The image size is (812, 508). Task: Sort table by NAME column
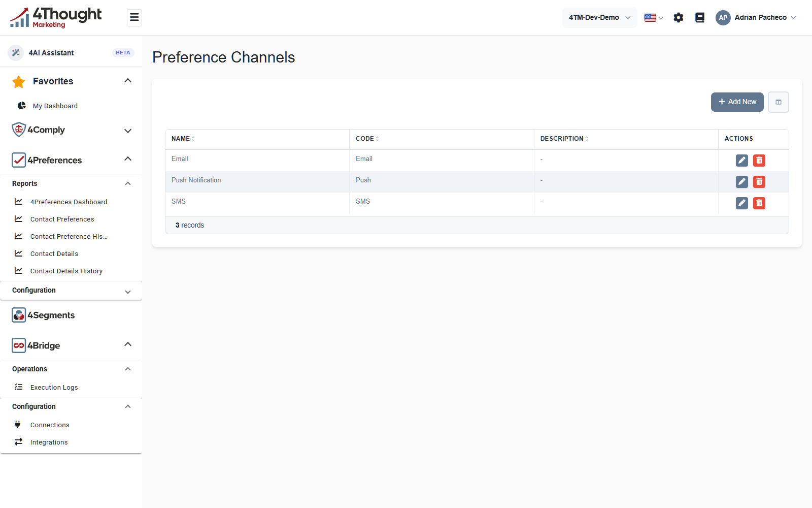click(x=183, y=139)
